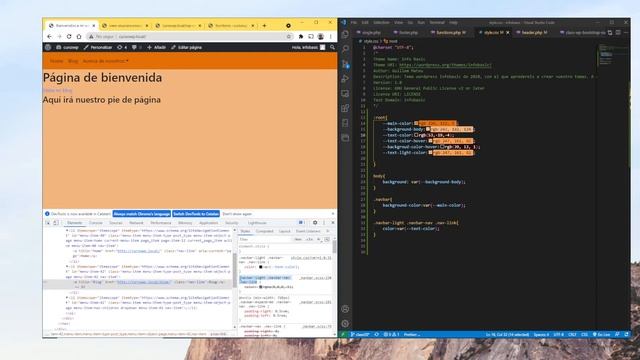Focus the Styles Filter field
The image size is (640, 360).
(265, 240)
